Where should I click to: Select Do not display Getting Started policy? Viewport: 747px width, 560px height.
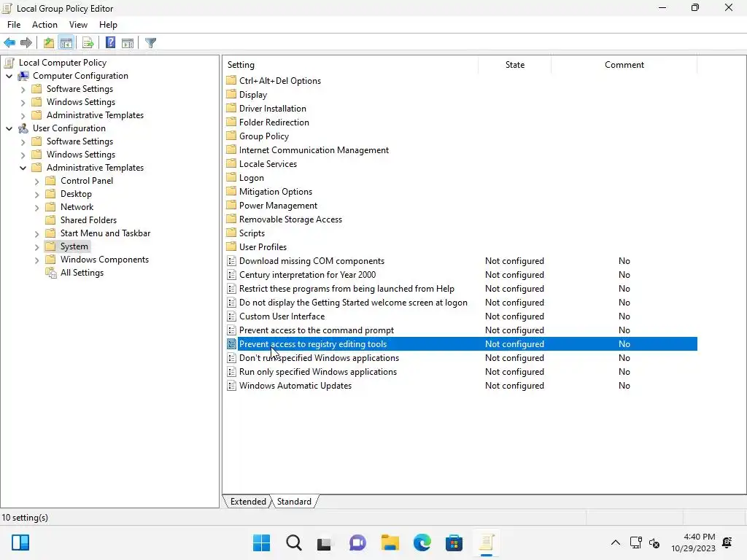(x=353, y=303)
